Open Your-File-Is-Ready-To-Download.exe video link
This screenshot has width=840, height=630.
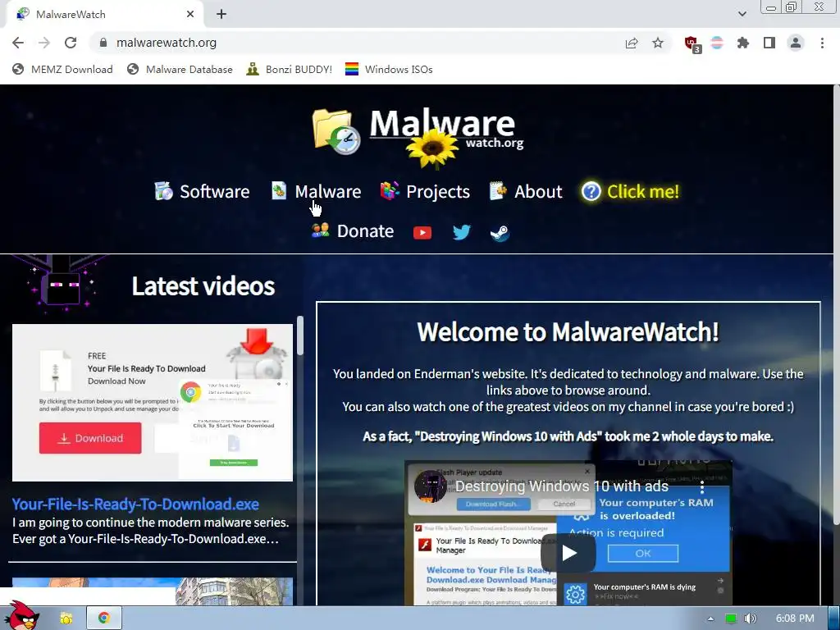pos(135,504)
